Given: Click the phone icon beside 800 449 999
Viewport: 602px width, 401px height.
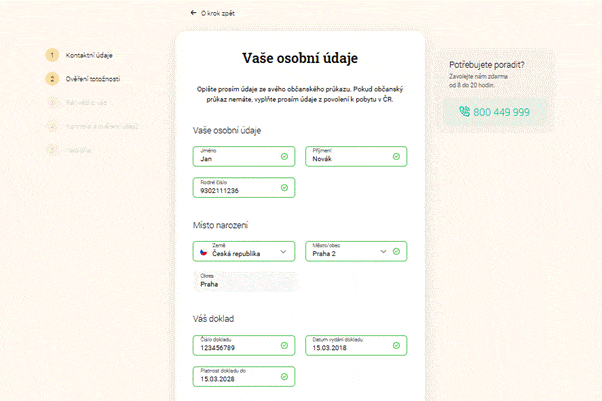Looking at the screenshot, I should (465, 112).
